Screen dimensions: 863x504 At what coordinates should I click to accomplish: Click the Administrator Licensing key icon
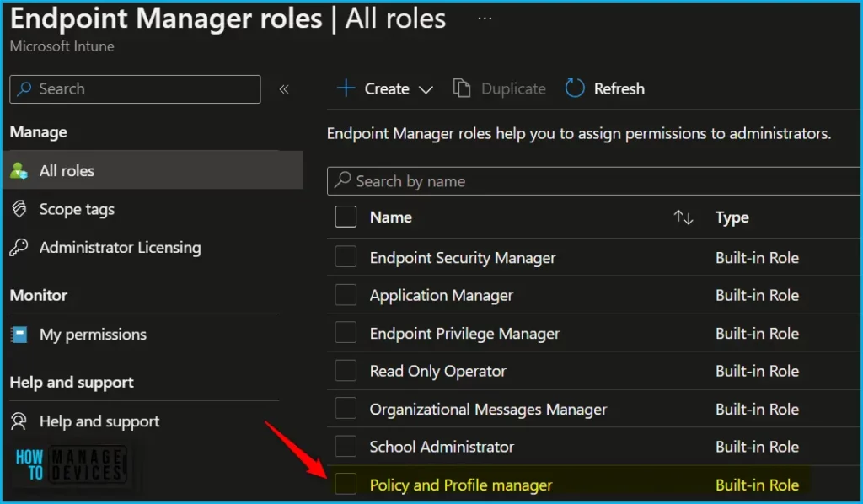click(19, 248)
